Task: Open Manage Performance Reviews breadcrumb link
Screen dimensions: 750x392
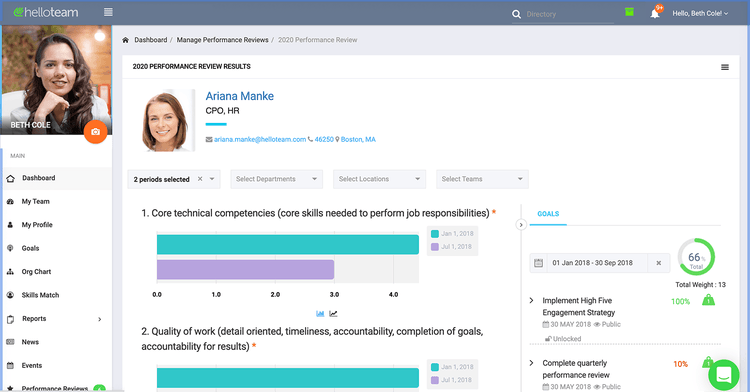Action: [222, 40]
